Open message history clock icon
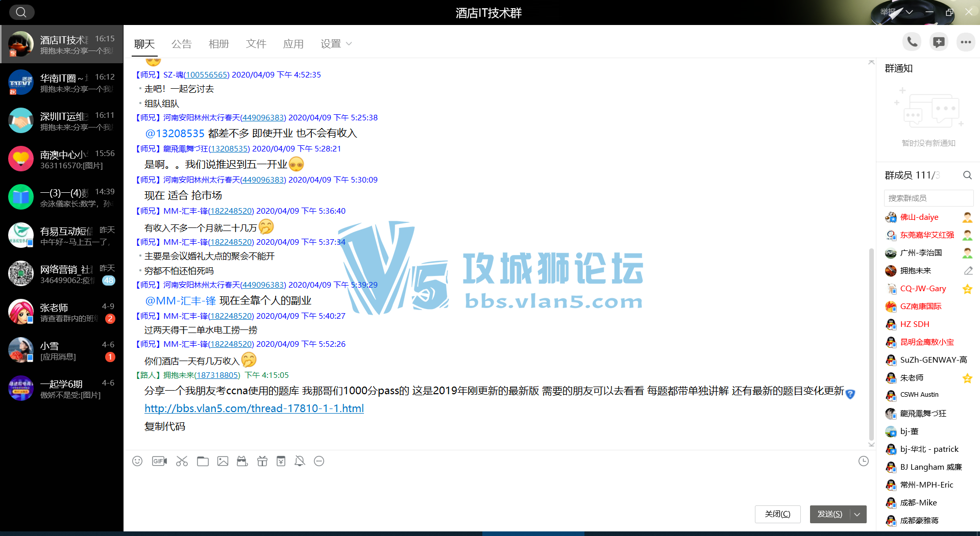 pos(863,461)
